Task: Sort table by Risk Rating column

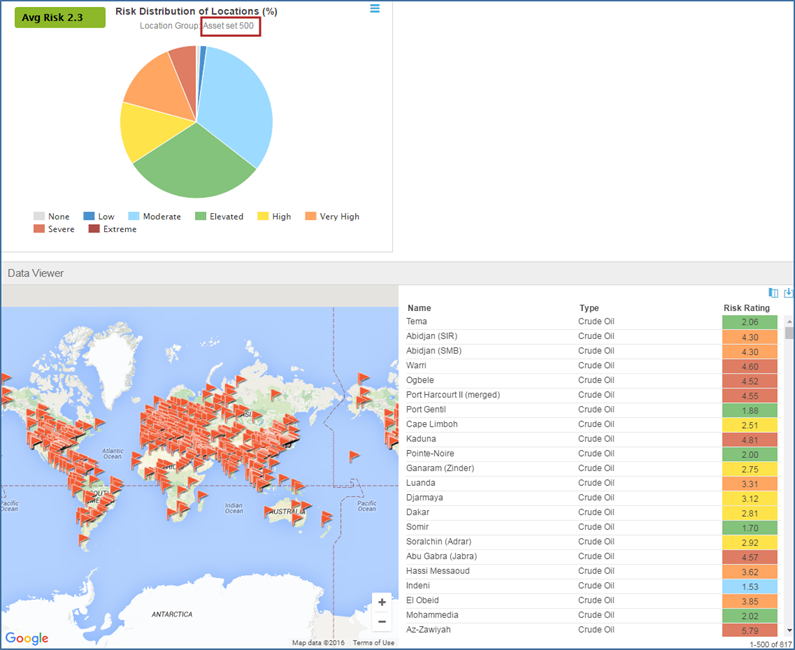Action: tap(748, 308)
